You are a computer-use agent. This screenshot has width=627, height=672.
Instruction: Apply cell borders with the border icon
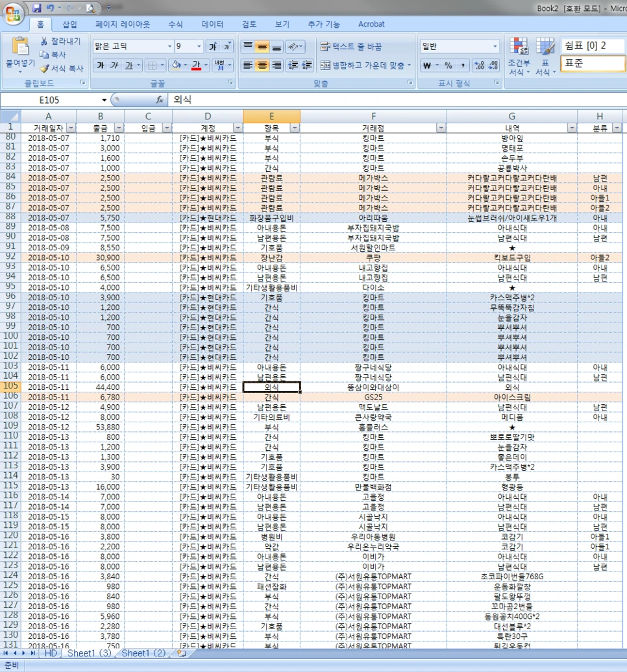(153, 65)
